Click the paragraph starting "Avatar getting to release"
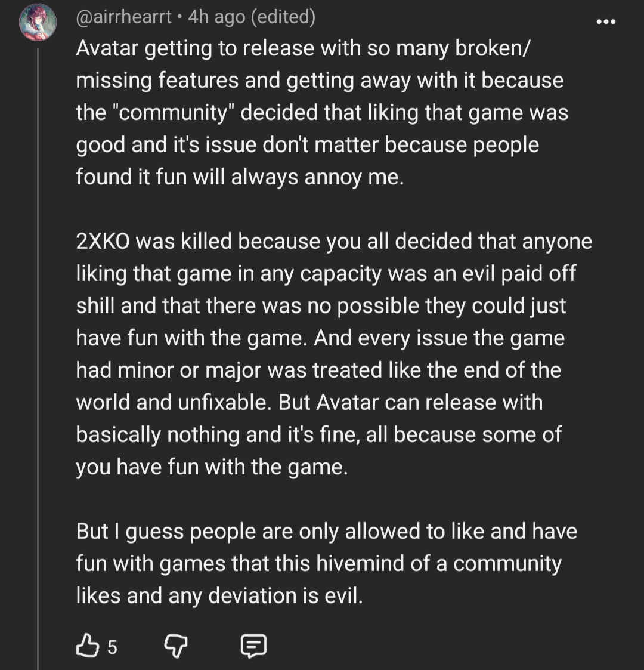 (x=323, y=112)
